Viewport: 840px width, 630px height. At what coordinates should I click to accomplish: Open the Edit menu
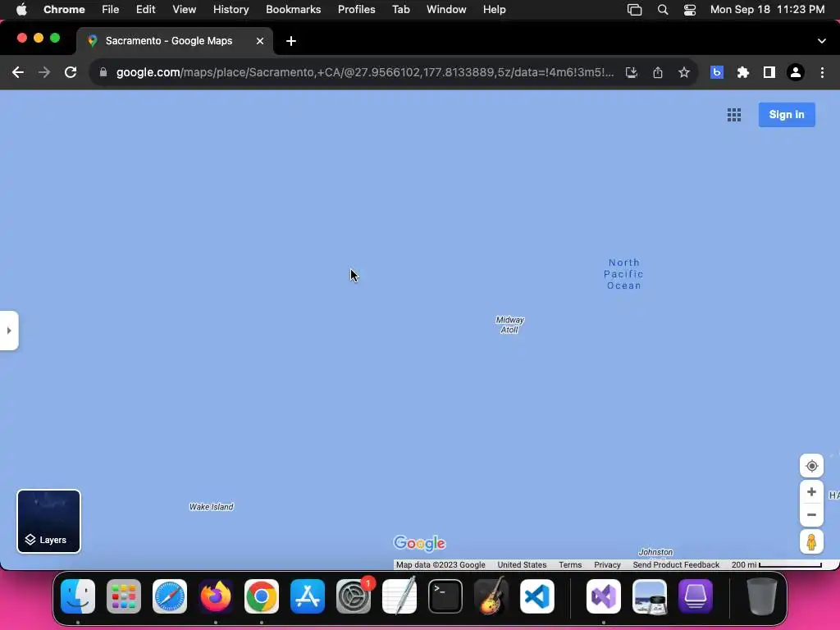146,10
